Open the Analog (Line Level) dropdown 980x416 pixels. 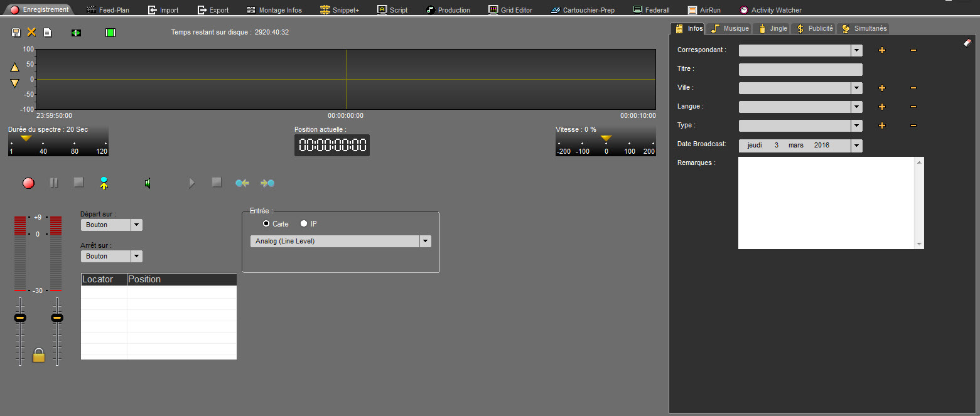pyautogui.click(x=425, y=242)
